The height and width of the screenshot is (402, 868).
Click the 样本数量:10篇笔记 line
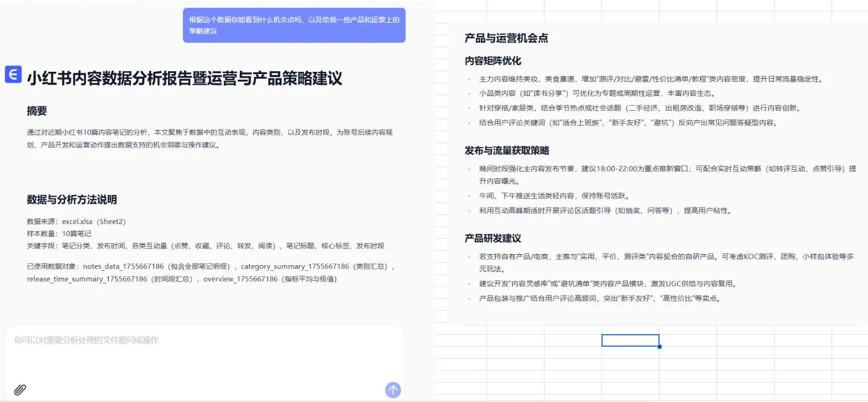(x=59, y=233)
